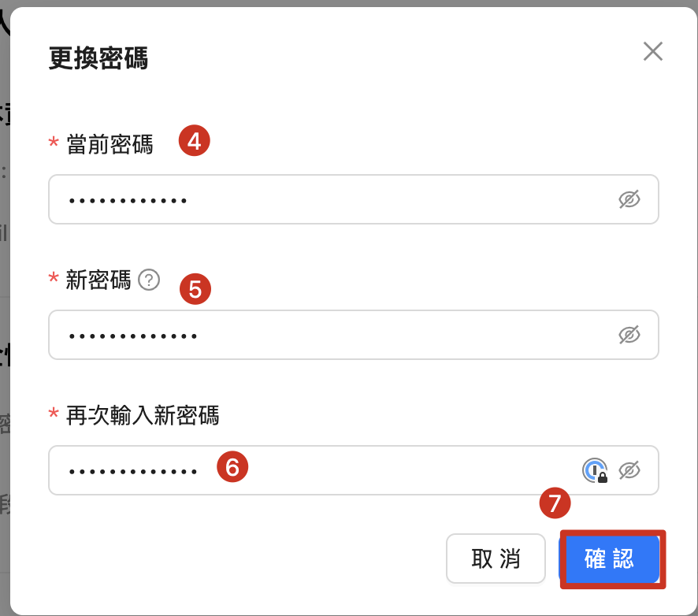Click the 當前密碼 label text
The image size is (698, 616).
(110, 144)
